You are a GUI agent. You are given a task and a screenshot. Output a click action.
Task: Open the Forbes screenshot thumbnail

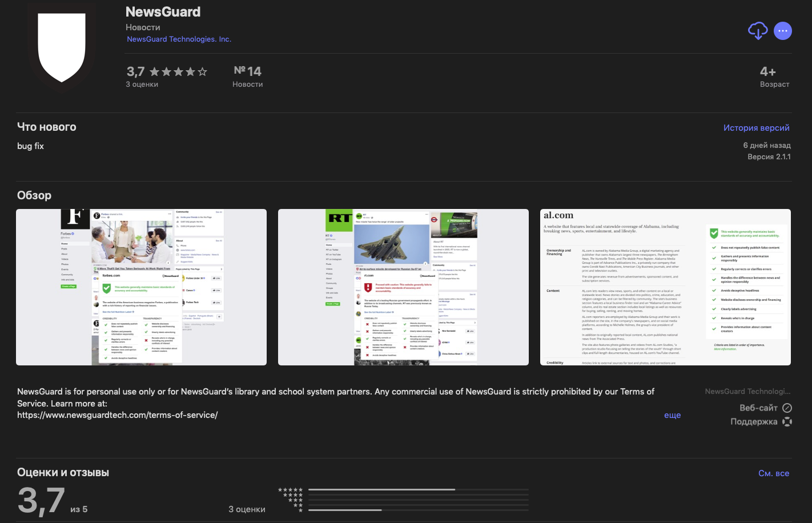tap(141, 287)
